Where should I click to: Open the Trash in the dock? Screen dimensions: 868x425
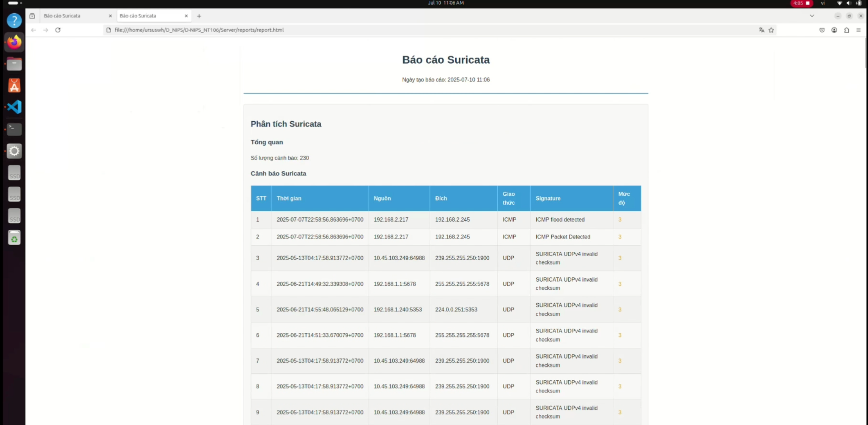click(x=14, y=238)
